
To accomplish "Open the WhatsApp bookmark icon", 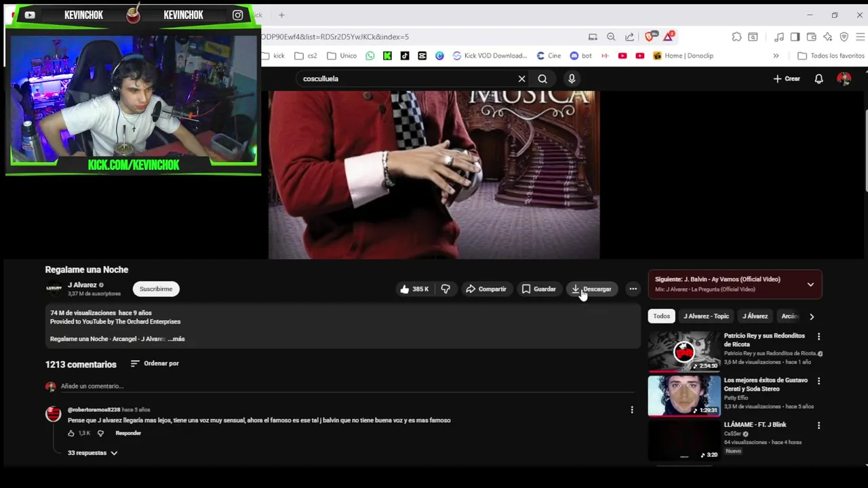I will [370, 56].
